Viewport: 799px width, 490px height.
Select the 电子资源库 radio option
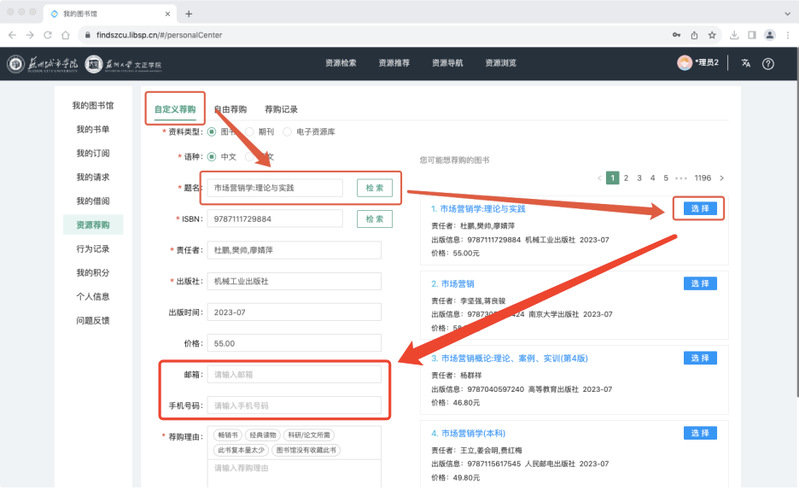288,132
